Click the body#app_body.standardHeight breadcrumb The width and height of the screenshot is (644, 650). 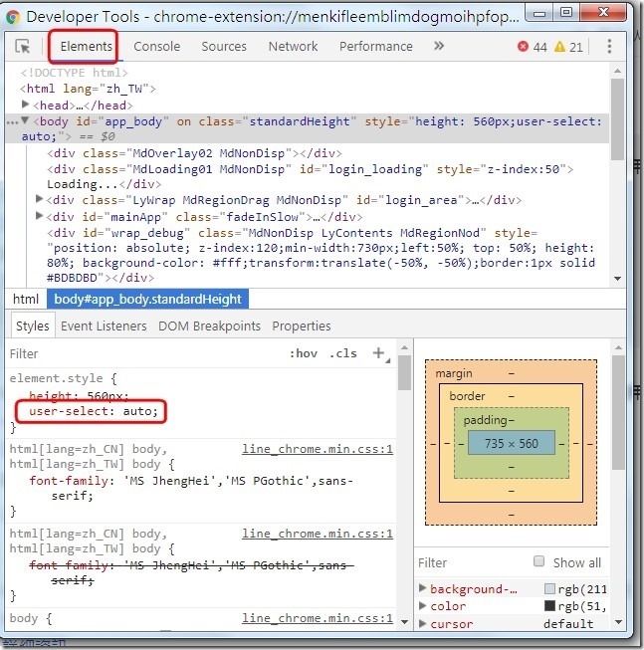(x=147, y=299)
